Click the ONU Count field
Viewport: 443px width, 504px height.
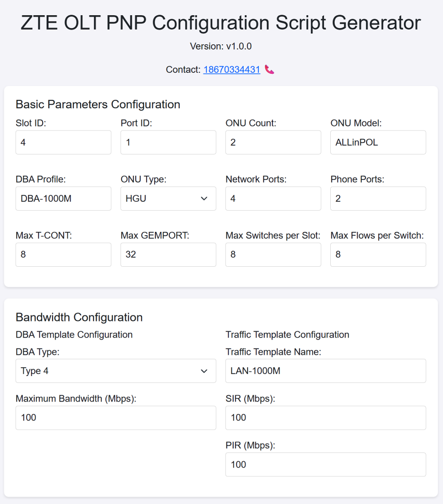[x=273, y=142]
